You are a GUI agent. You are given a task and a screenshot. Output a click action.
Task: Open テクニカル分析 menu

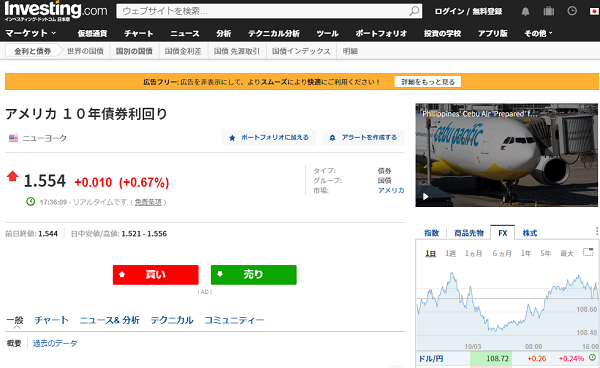pyautogui.click(x=274, y=33)
